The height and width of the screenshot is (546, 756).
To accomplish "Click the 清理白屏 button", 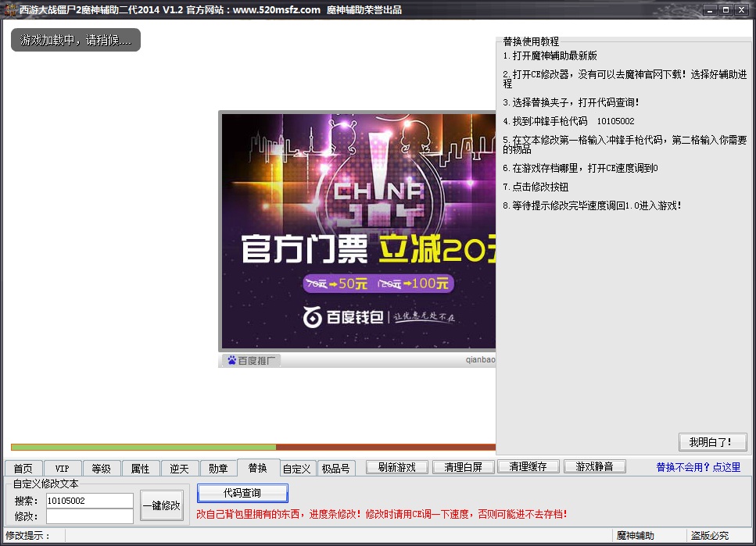I will (x=464, y=467).
